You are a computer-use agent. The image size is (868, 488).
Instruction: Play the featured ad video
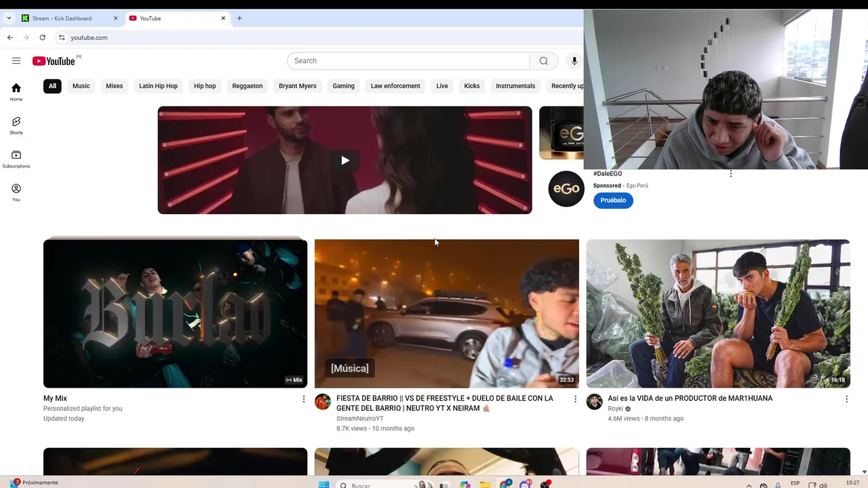pos(344,160)
